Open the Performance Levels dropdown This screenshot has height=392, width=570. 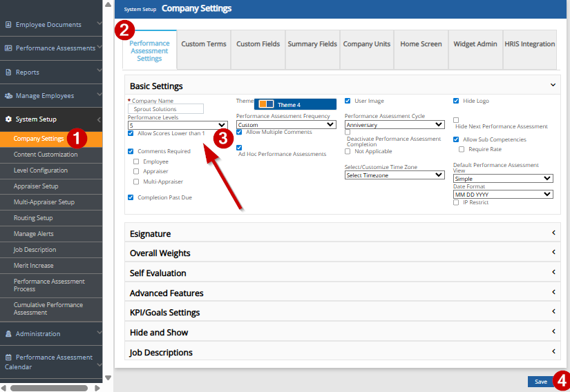(177, 125)
